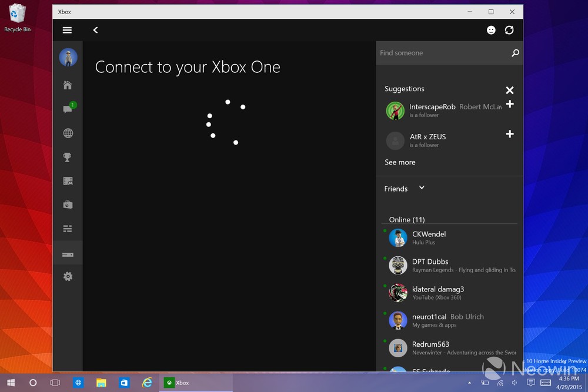Refresh with the sync icon
Image resolution: width=588 pixels, height=392 pixels.
tap(509, 30)
